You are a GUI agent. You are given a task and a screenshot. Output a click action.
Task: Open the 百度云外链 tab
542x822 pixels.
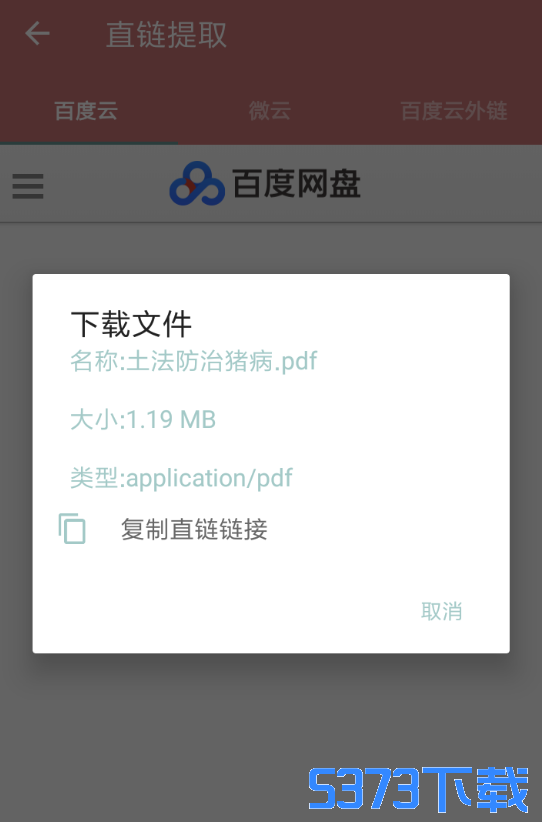coord(454,111)
